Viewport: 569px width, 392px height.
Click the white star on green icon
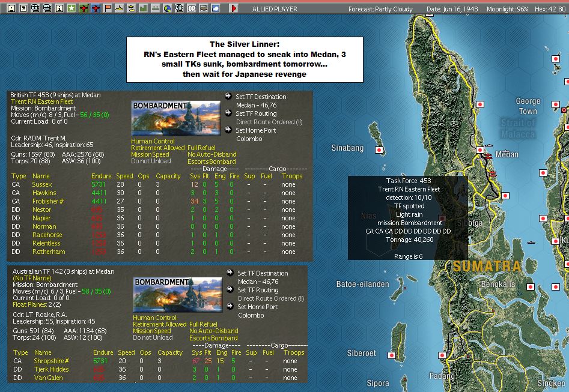pyautogui.click(x=72, y=8)
